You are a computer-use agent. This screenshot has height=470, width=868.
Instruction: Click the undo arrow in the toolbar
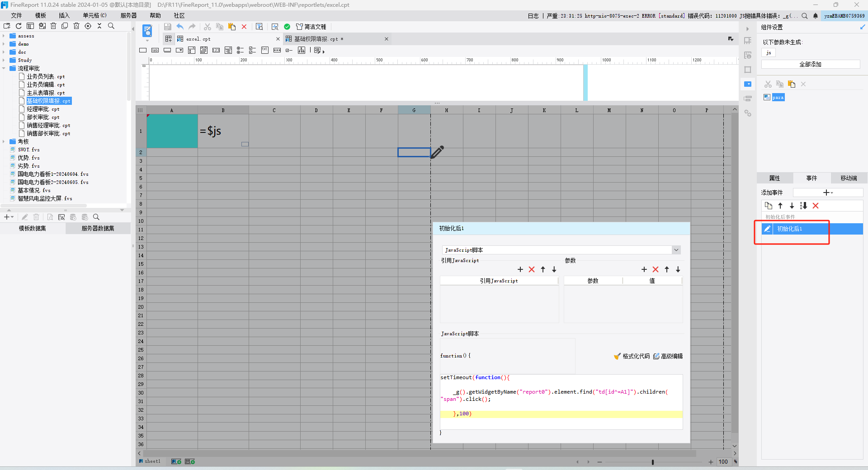[x=180, y=27]
